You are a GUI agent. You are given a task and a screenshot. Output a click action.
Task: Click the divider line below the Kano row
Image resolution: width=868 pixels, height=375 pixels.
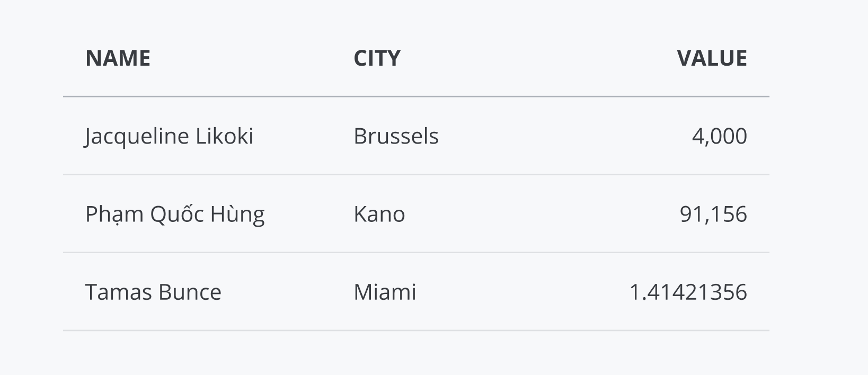click(416, 253)
